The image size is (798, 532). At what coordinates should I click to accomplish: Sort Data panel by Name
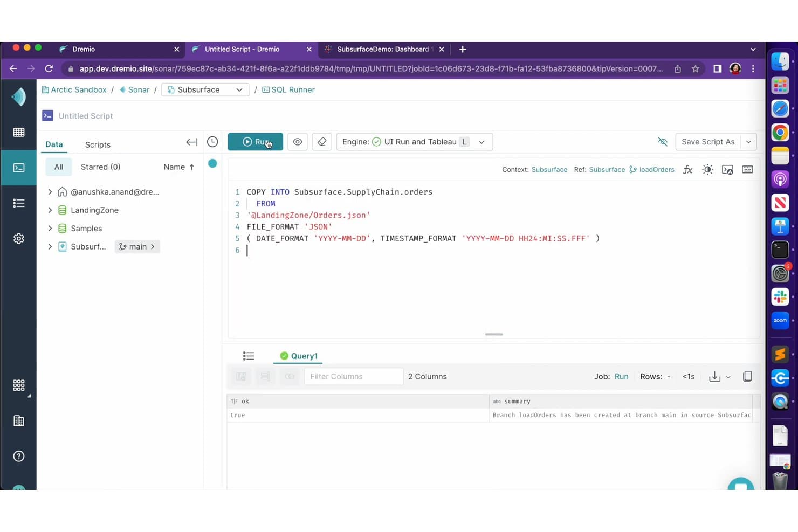(179, 167)
